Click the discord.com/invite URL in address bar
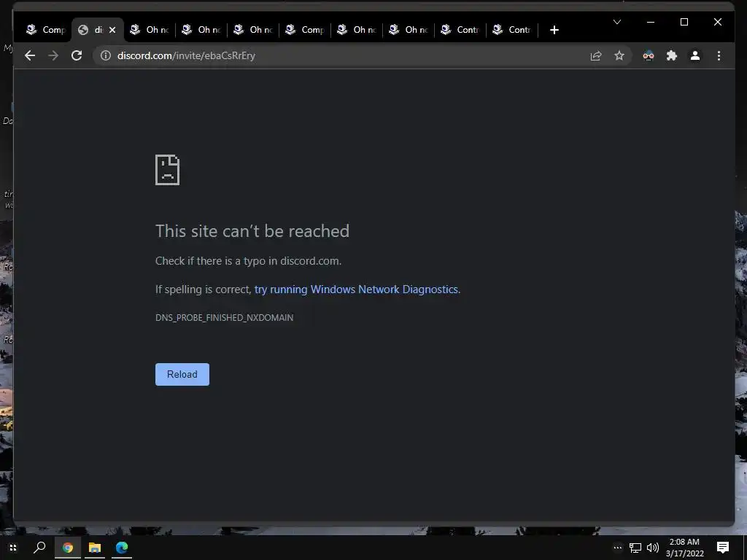This screenshot has height=560, width=747. (x=186, y=55)
